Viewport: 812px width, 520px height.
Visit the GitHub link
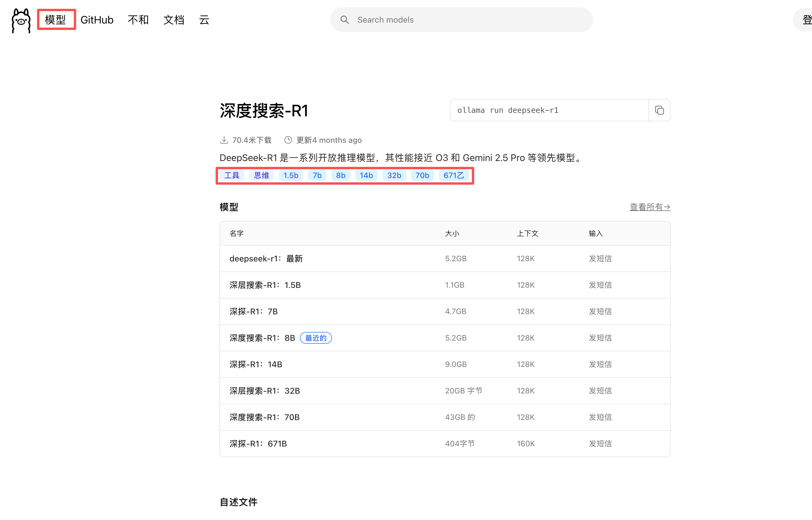pyautogui.click(x=97, y=20)
